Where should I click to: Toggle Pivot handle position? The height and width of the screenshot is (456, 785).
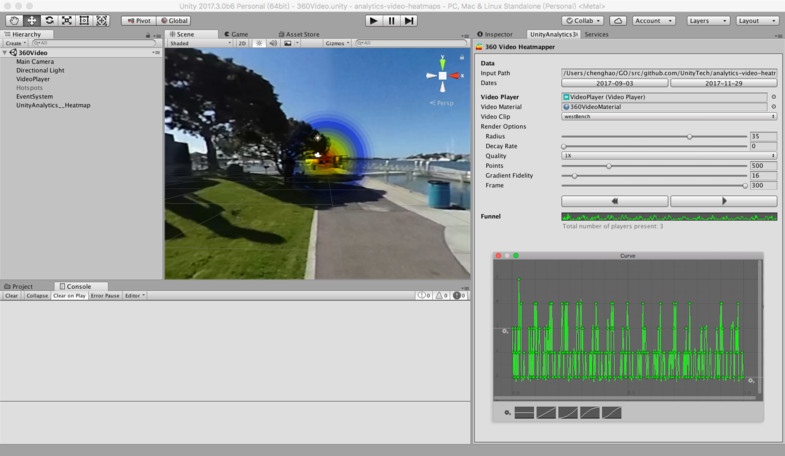point(139,21)
